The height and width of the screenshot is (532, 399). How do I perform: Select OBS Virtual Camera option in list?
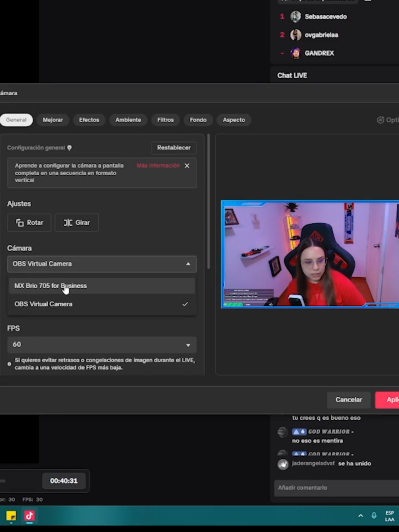click(102, 304)
